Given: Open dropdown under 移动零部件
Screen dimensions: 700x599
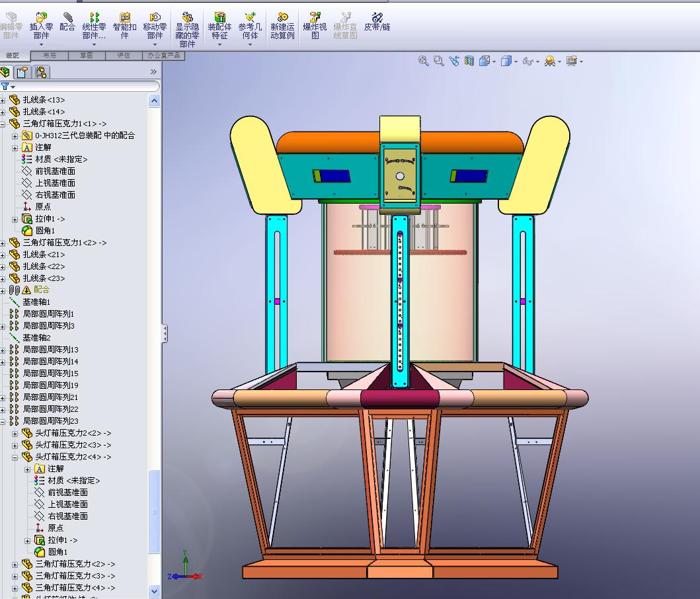Looking at the screenshot, I should point(155,44).
